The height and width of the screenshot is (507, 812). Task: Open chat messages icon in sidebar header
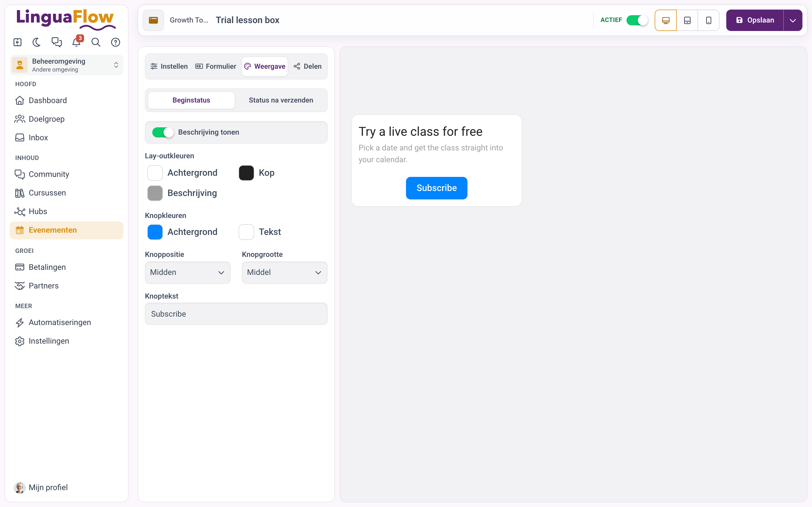click(x=57, y=42)
